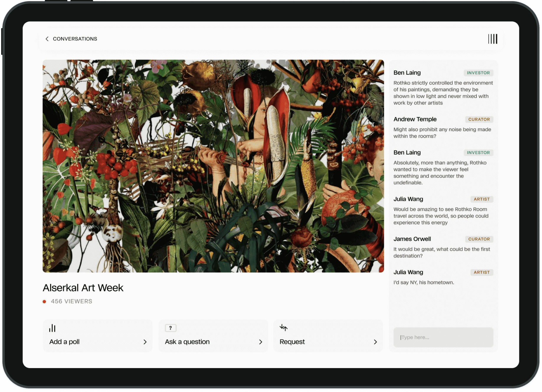Screen dimensions: 542x392
Task: Click message "It would be great, what could"
Action: coord(442,252)
